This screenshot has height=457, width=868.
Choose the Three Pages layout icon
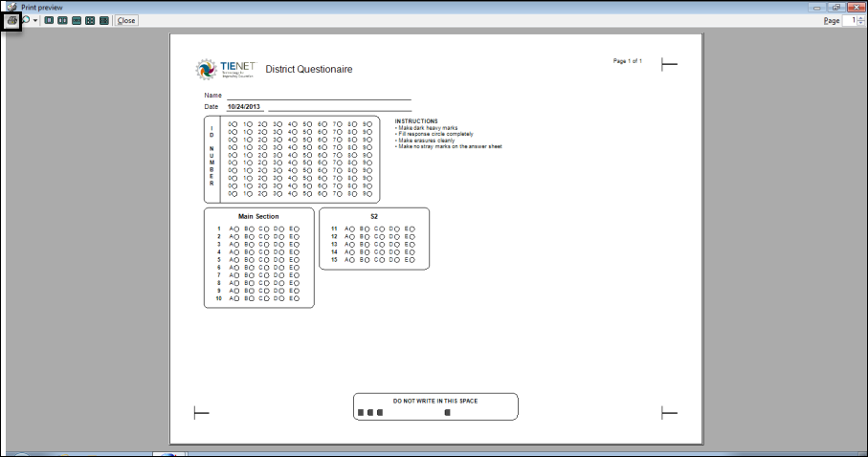coord(77,20)
